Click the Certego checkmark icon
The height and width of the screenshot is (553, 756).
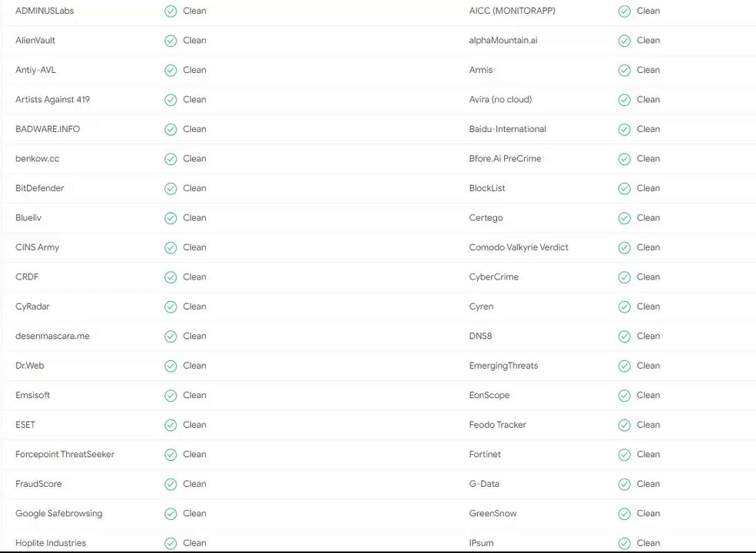625,218
